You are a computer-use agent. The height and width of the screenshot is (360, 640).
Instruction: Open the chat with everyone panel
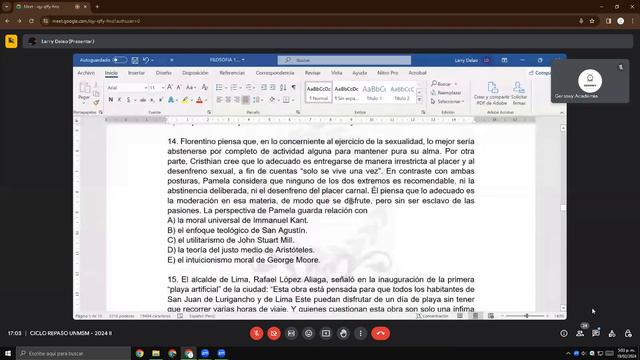click(596, 333)
